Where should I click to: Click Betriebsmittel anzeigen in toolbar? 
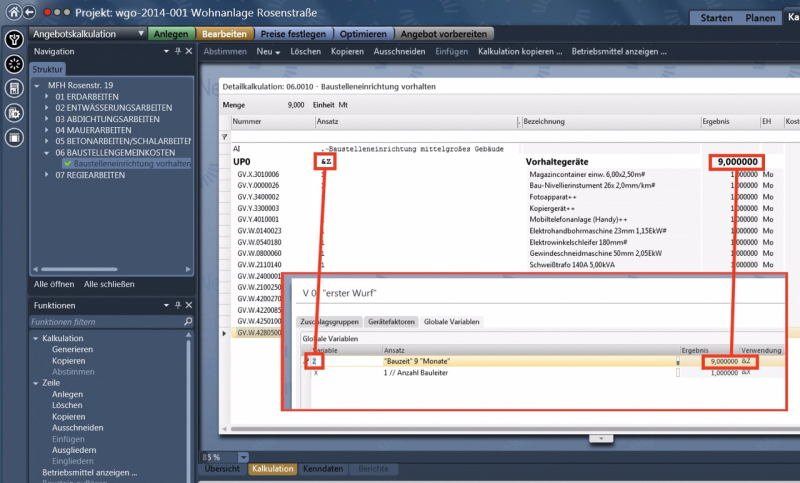click(x=619, y=52)
